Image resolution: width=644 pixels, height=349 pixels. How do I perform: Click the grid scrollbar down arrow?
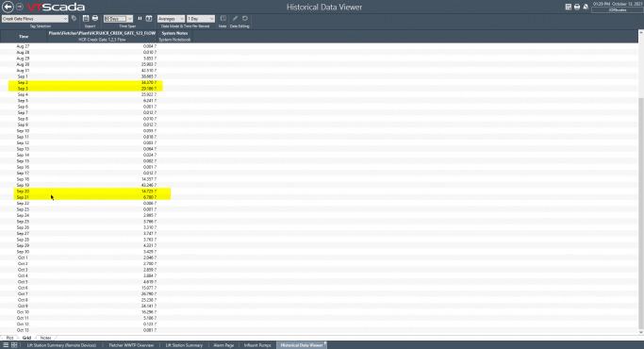click(x=641, y=332)
